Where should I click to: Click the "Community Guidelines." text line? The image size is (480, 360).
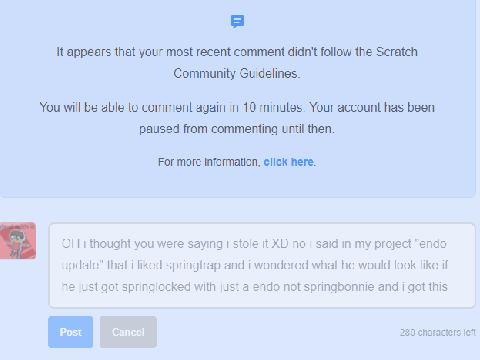click(237, 73)
